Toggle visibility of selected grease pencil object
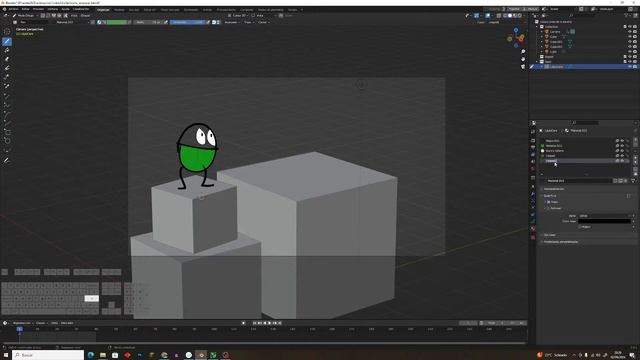640x360 pixels. click(x=629, y=67)
